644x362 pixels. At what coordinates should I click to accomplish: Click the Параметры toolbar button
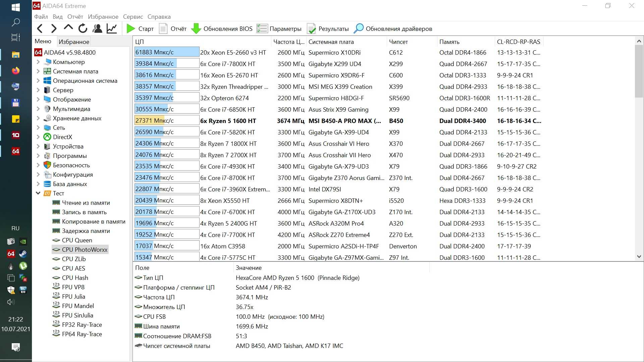pos(279,29)
